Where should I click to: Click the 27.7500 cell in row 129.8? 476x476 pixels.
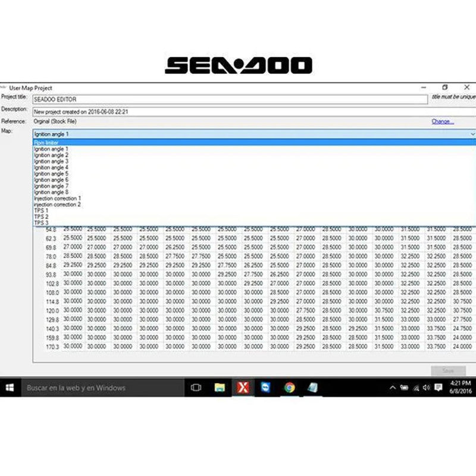point(462,320)
